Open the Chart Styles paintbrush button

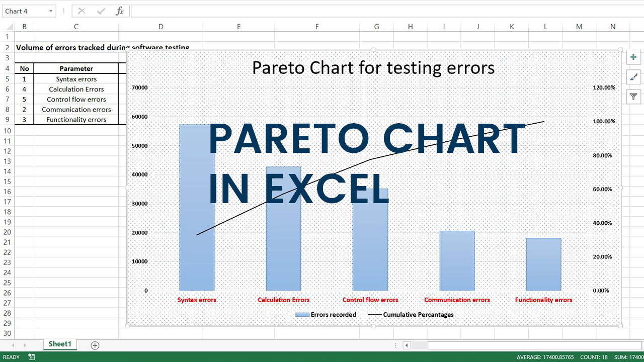point(633,77)
